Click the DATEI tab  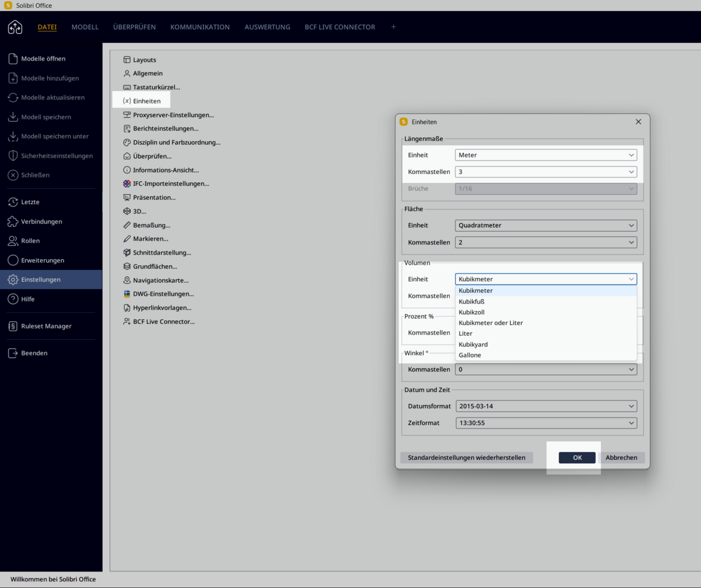tap(47, 27)
